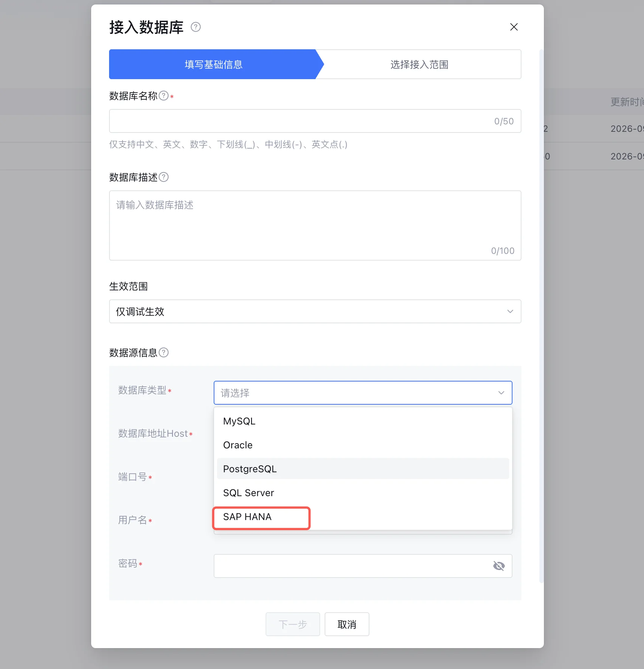Choose PostgreSQL database type
Image resolution: width=644 pixels, height=669 pixels.
pos(363,469)
